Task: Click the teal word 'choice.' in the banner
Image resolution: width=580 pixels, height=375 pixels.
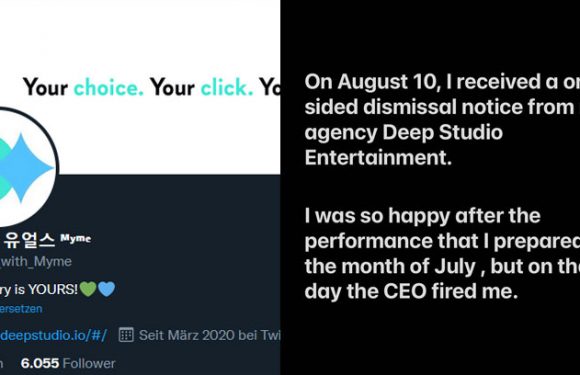Action: click(108, 87)
